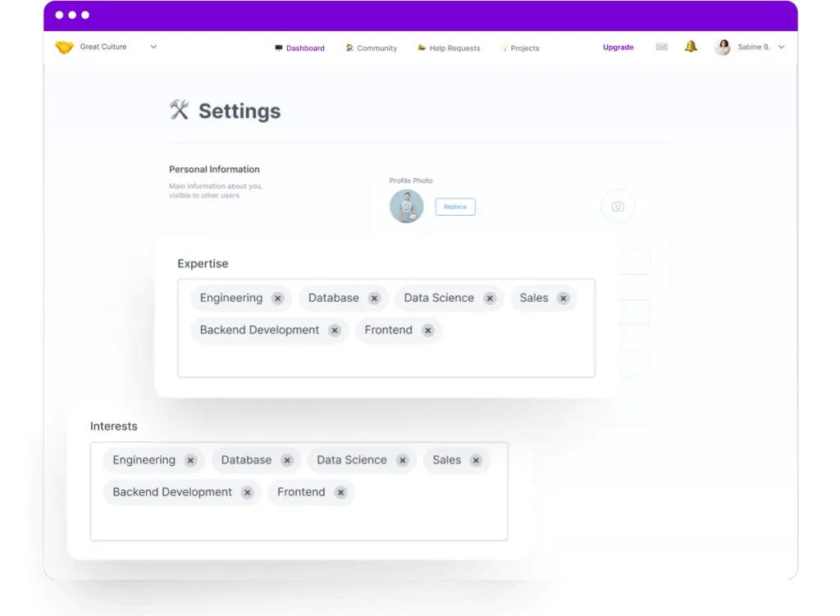Remove Frontend tag from Interests

(340, 493)
